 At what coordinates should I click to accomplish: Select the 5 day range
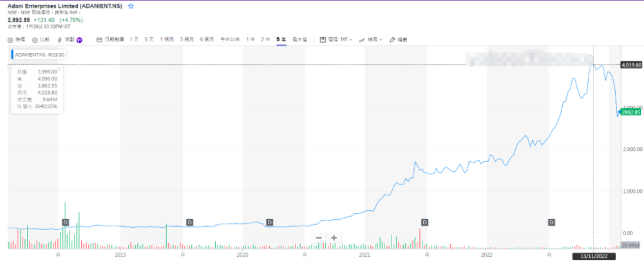pos(149,39)
